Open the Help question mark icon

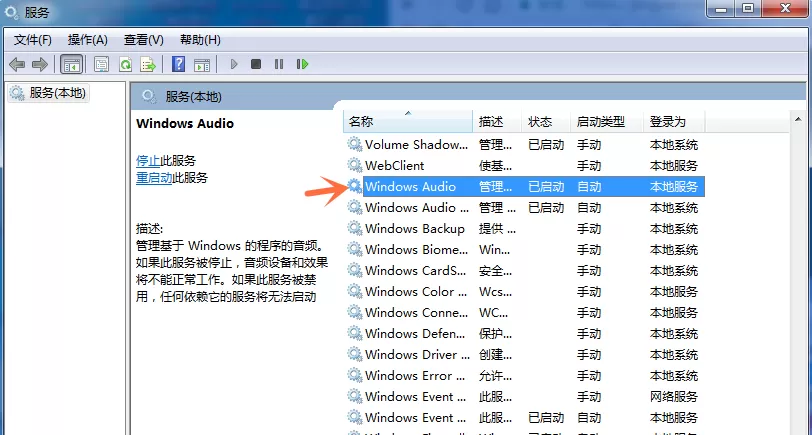(179, 64)
